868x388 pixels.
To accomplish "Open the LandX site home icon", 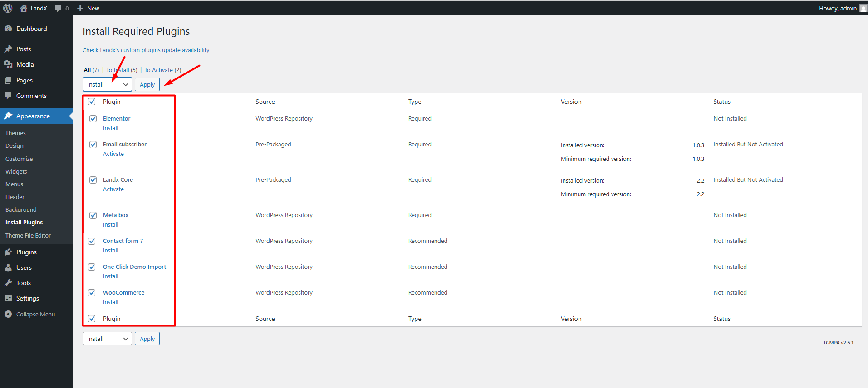I will [x=24, y=8].
